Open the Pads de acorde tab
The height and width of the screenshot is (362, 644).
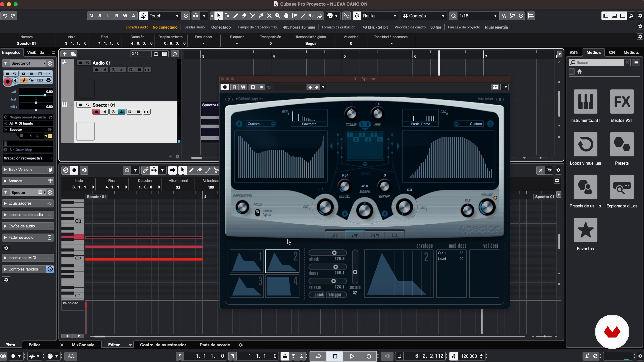[x=215, y=345]
